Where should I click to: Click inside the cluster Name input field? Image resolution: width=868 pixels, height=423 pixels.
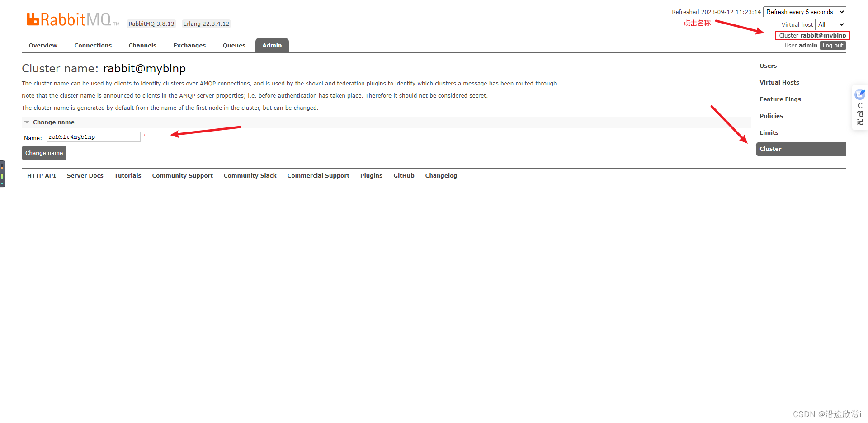coord(93,136)
